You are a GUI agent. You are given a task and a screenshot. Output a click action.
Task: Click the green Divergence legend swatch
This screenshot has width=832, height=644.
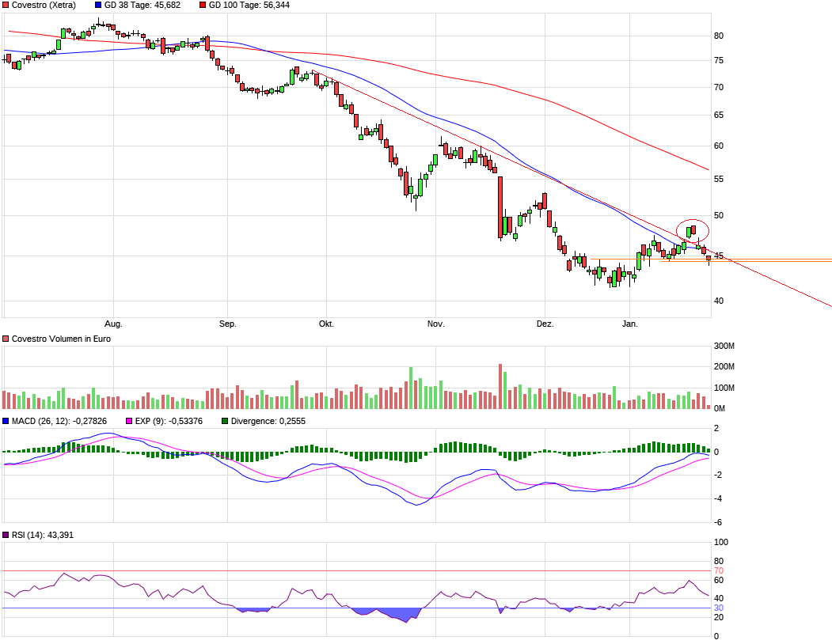point(225,421)
